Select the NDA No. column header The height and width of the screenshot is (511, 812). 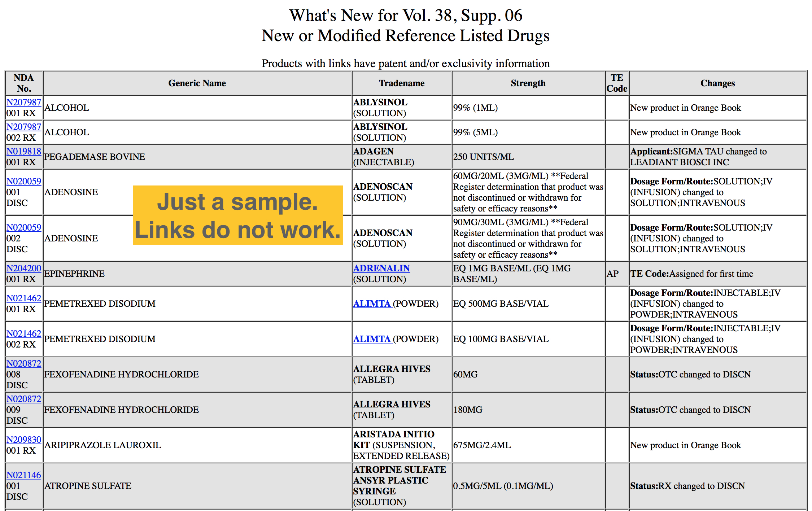[24, 83]
